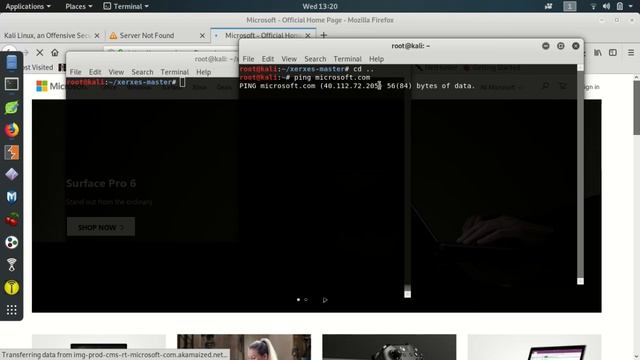Open File menu in front terminal
This screenshot has height=360, width=640.
tap(248, 59)
